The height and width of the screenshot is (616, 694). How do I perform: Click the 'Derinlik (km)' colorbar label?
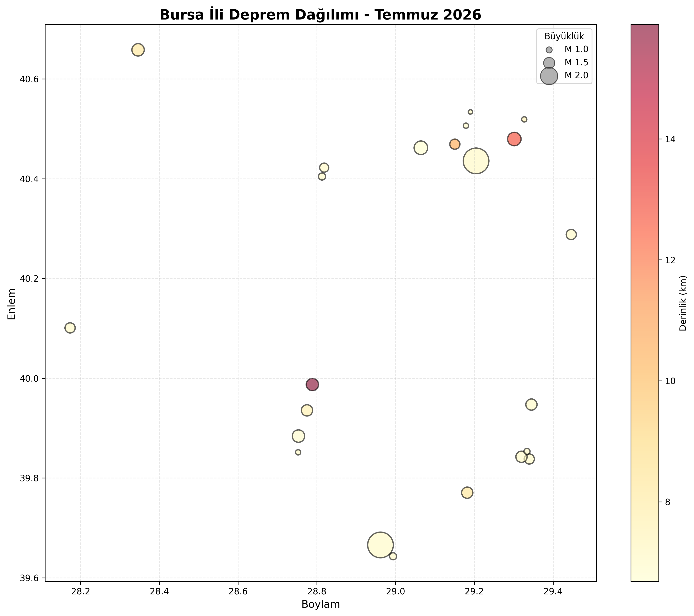tap(683, 303)
